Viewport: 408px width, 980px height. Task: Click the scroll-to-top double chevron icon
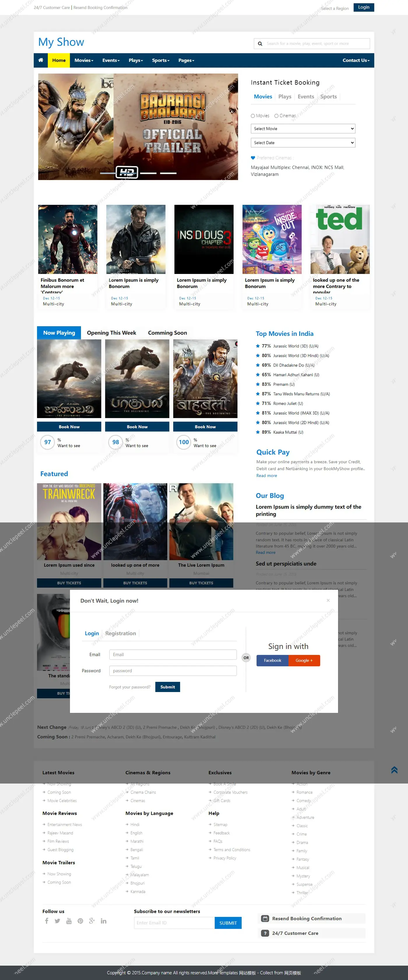click(x=394, y=770)
